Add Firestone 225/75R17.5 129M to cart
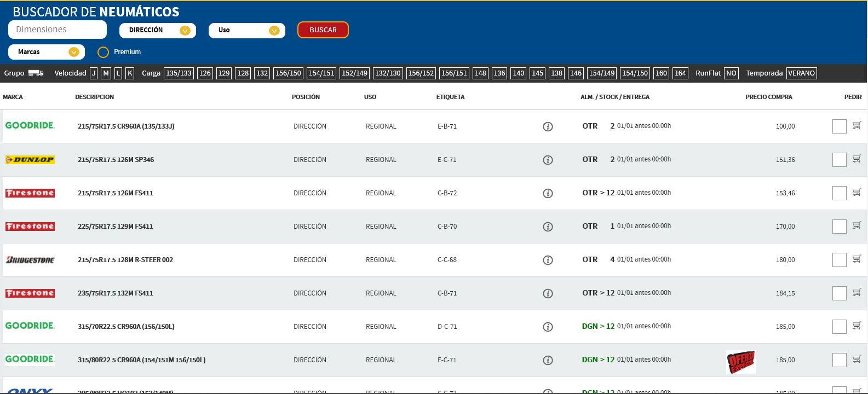 pos(856,225)
